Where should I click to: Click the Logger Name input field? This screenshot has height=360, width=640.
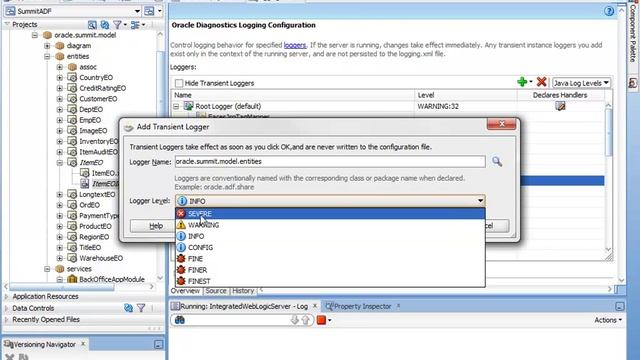pyautogui.click(x=330, y=162)
